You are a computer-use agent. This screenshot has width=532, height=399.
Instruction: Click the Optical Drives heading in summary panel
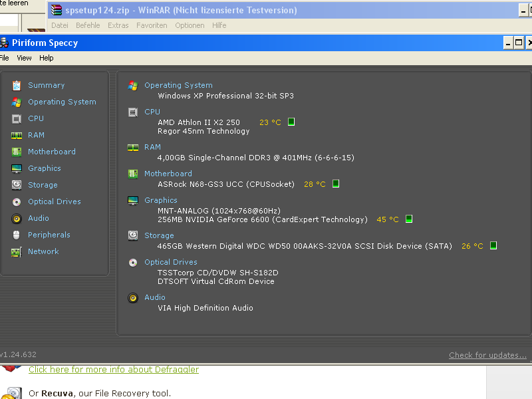tap(171, 262)
